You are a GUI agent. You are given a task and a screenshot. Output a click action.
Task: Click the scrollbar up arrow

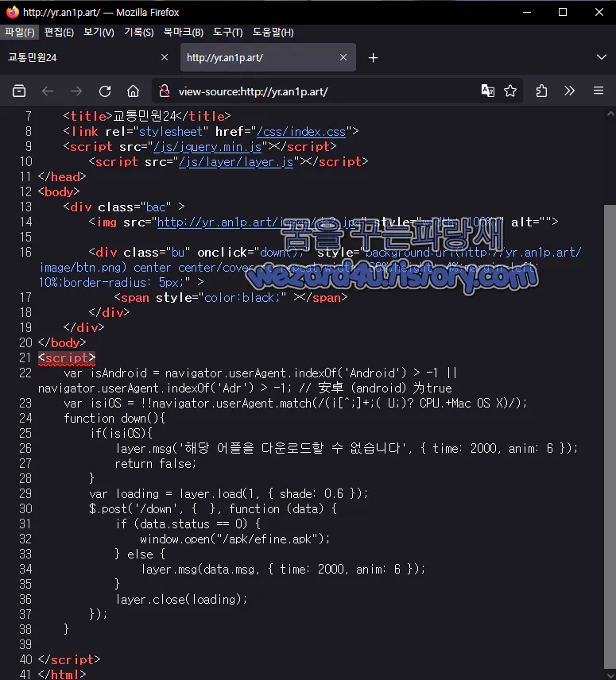(x=610, y=114)
